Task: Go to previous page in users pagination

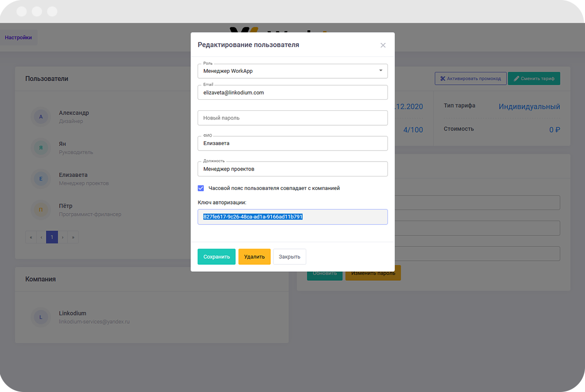Action: [41, 237]
